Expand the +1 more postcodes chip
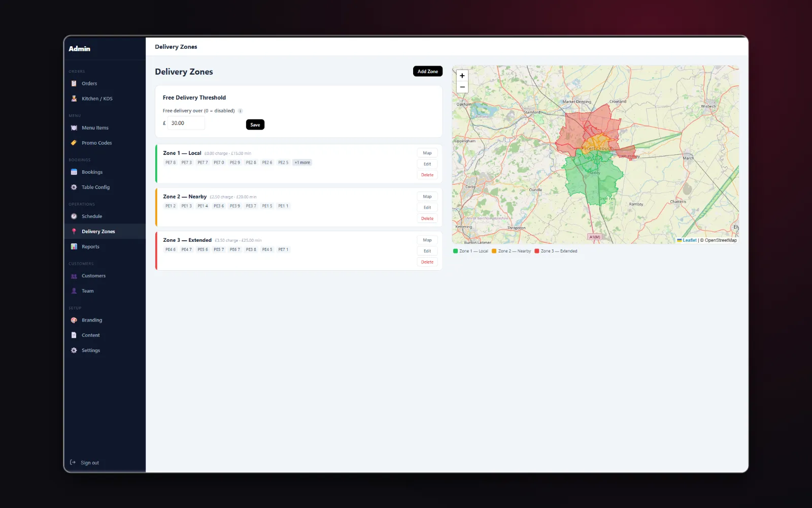The image size is (812, 508). pos(302,163)
